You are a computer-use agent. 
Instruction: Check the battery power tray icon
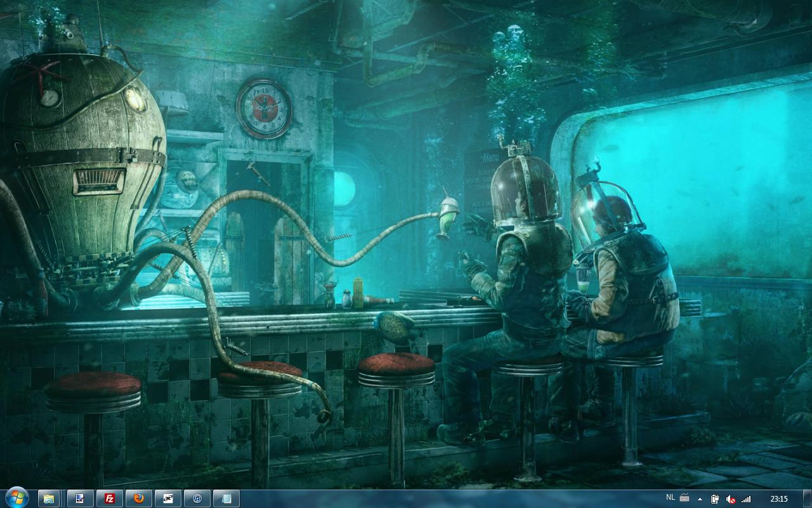(715, 499)
